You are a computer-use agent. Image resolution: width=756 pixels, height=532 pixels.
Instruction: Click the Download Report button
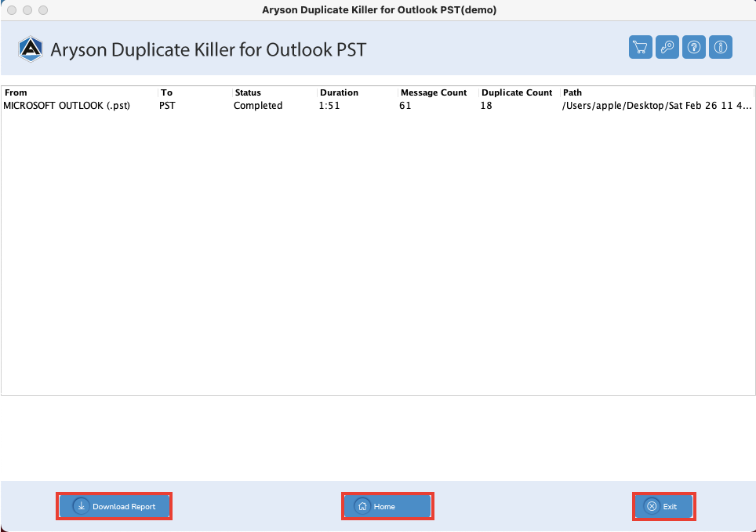tap(114, 506)
